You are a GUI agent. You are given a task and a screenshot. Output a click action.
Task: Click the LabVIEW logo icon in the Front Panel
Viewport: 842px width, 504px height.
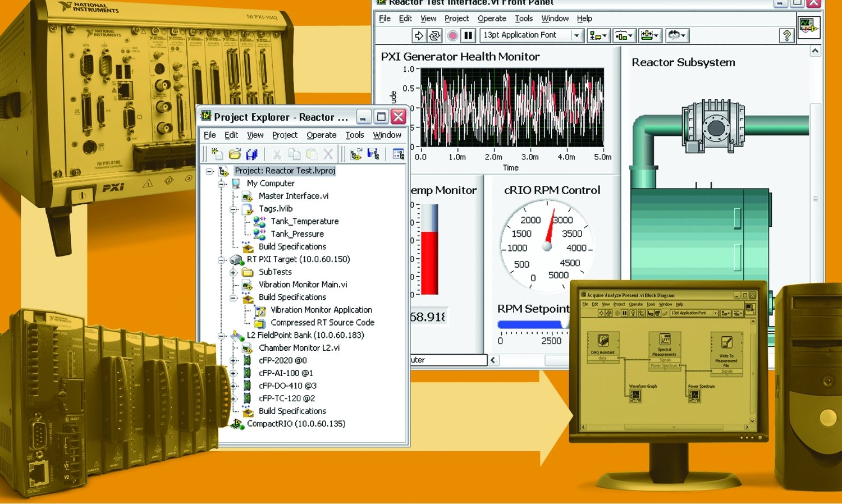point(808,26)
